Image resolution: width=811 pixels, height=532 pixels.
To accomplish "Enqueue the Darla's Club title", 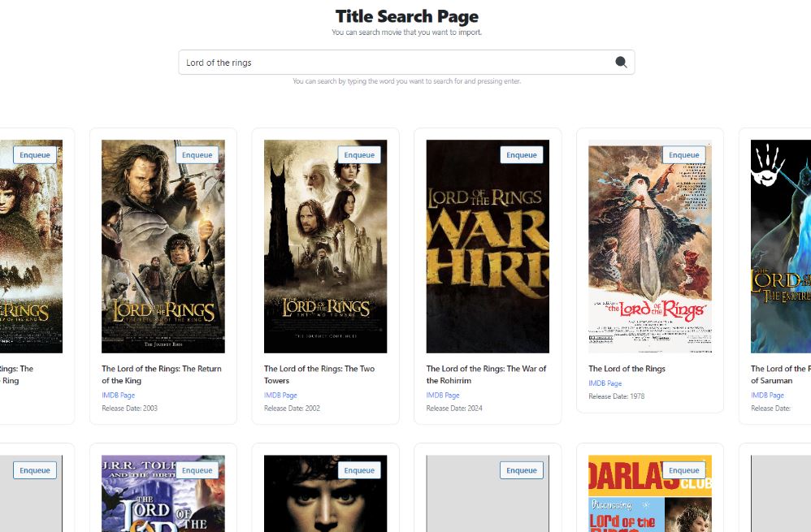I will click(x=683, y=470).
